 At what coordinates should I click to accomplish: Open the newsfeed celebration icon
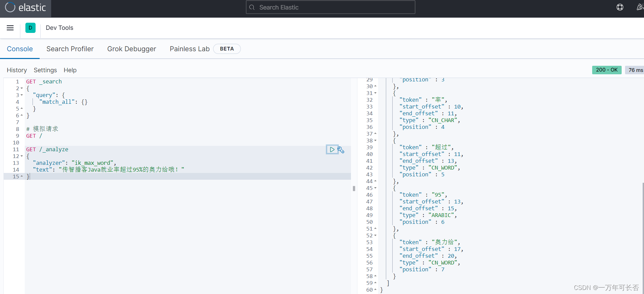point(640,7)
